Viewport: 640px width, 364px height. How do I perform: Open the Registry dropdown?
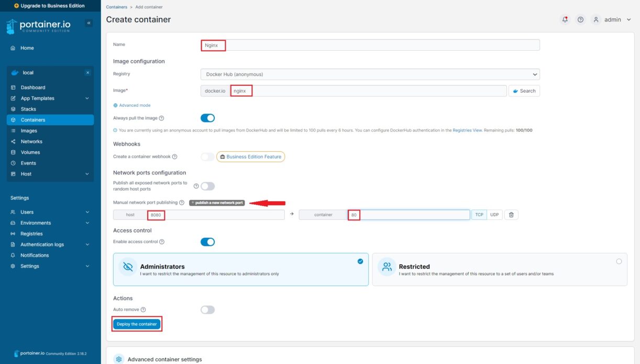click(370, 74)
